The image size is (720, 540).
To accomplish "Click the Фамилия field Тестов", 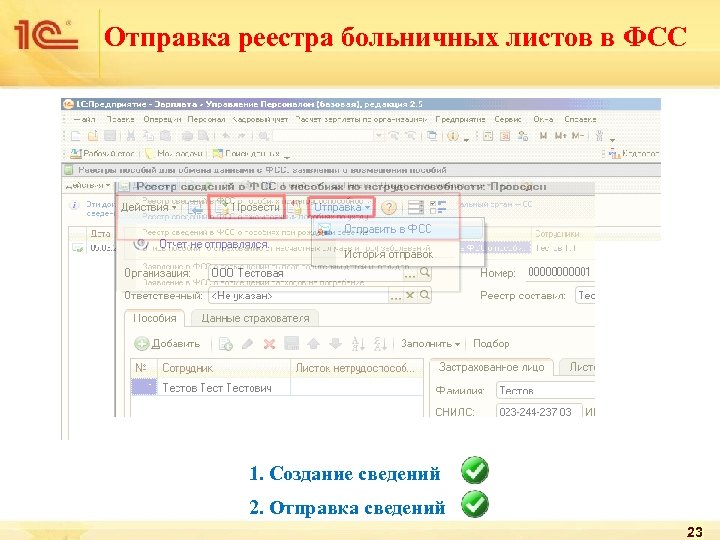I will click(x=545, y=391).
